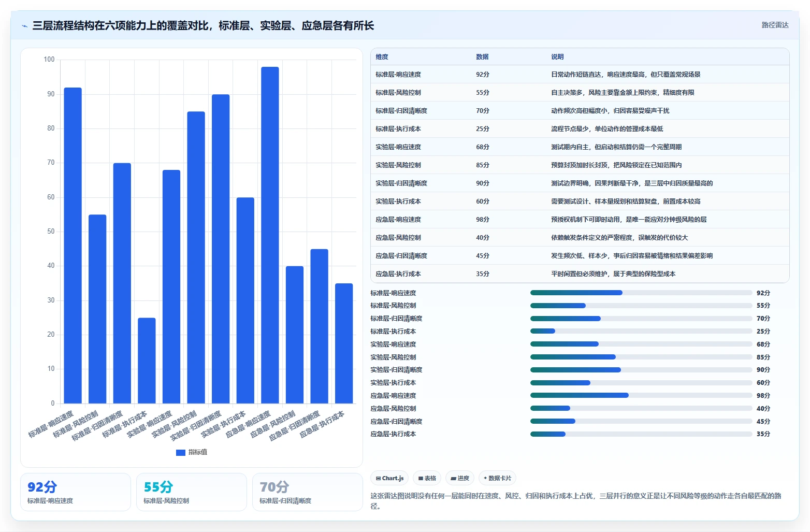Click the description 流程节点最少，单位动作的管理成本最低
810x532 pixels.
point(607,129)
